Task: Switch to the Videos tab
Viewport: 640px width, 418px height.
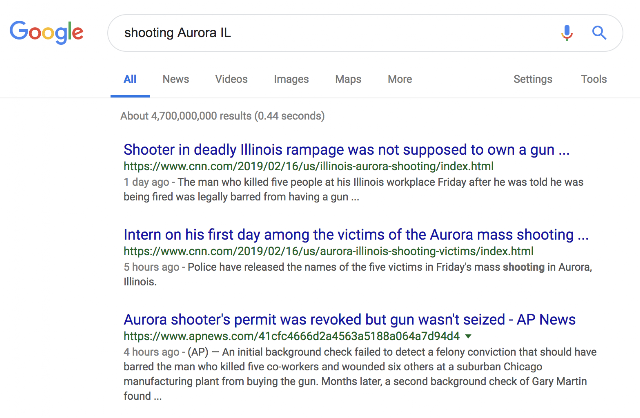Action: point(231,79)
